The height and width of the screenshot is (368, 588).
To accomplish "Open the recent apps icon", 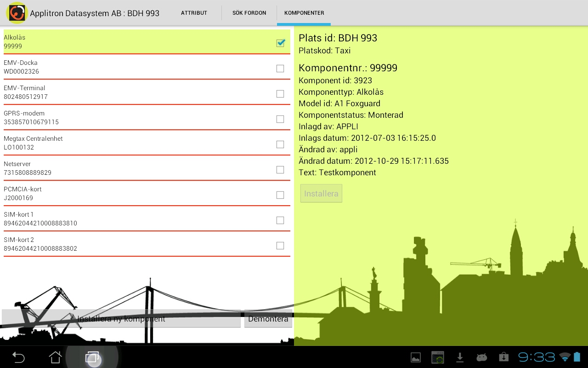I will coord(92,357).
